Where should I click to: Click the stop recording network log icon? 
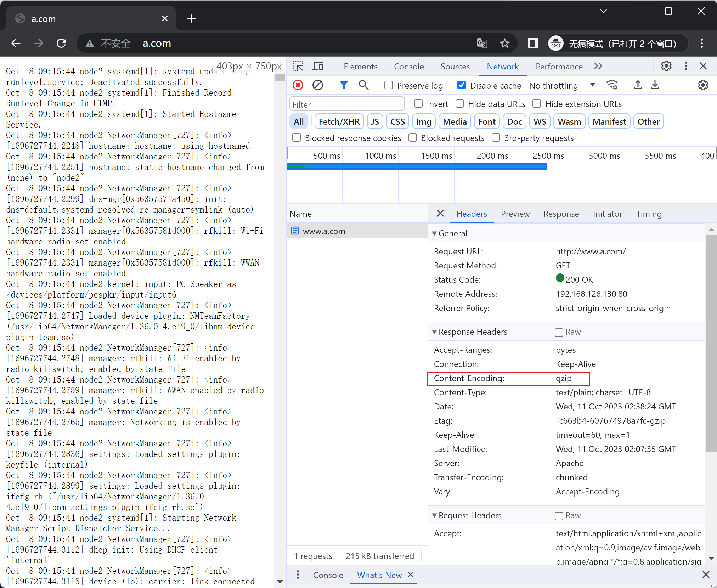(298, 85)
